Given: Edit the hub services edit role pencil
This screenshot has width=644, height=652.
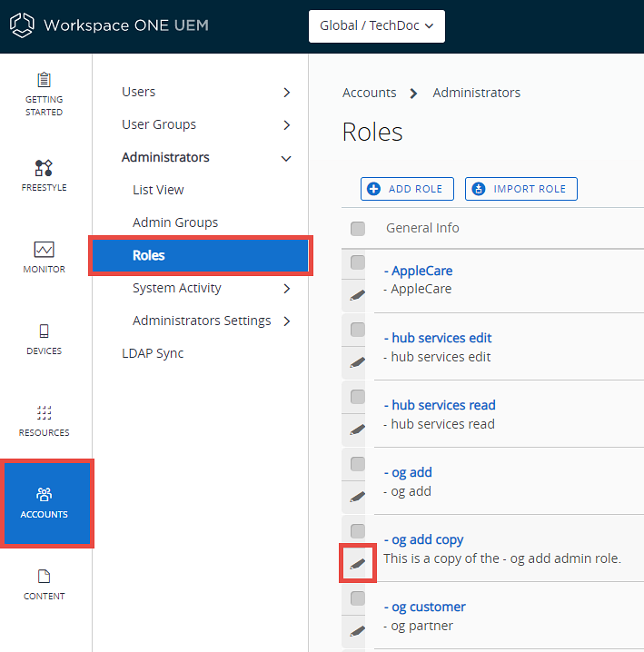Looking at the screenshot, I should [357, 362].
